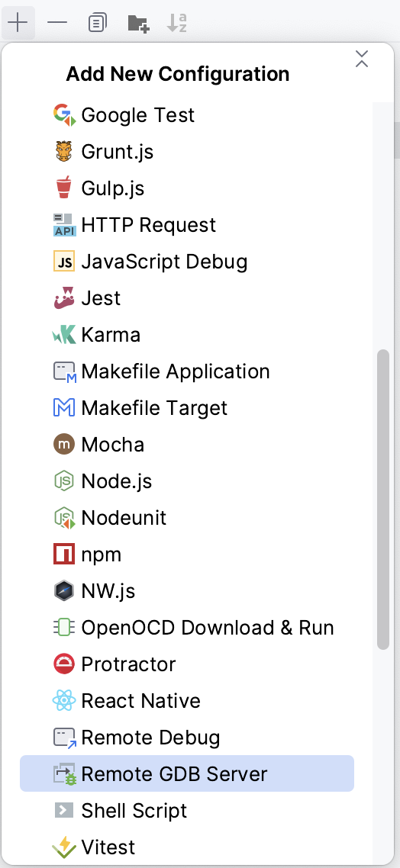The width and height of the screenshot is (400, 868).
Task: Click the sort alphabetically a-z icon
Action: coord(177,23)
